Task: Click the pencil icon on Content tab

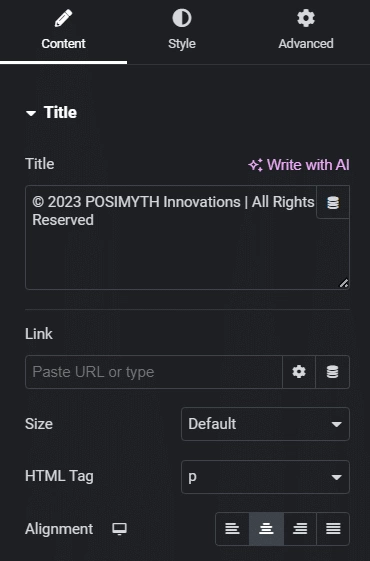Action: coord(63,18)
